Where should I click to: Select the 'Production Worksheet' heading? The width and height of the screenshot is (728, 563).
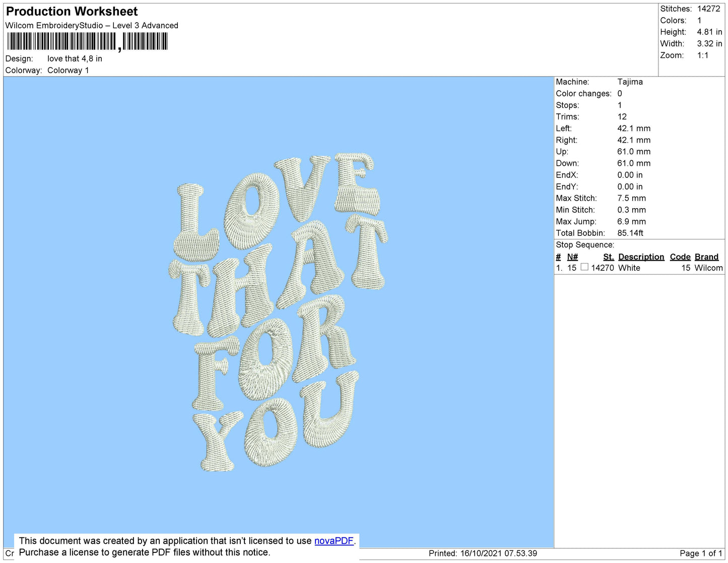point(72,12)
